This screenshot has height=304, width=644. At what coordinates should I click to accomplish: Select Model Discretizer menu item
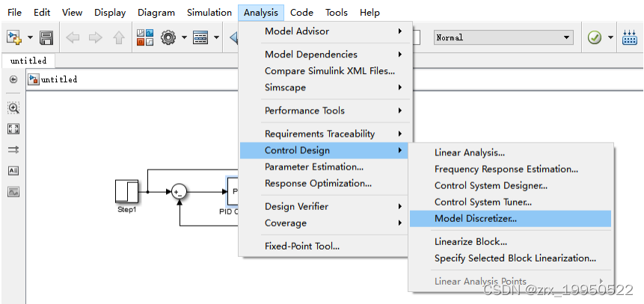(511, 219)
